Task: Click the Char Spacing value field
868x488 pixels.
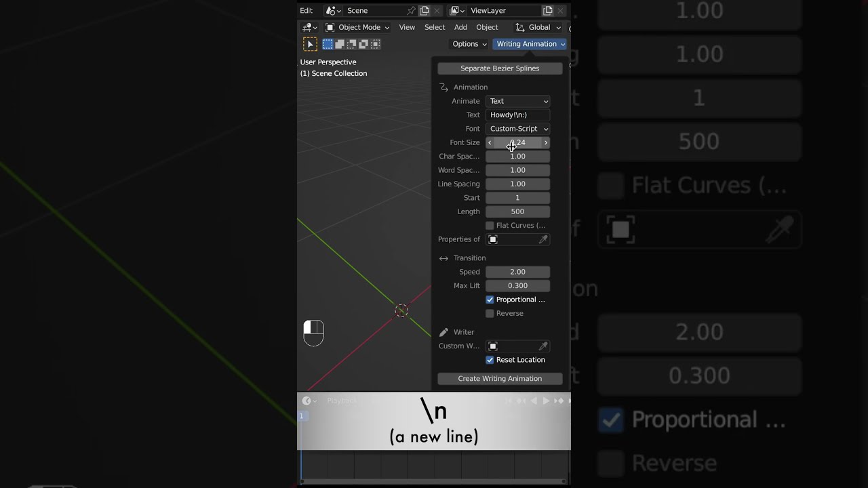Action: click(x=517, y=157)
